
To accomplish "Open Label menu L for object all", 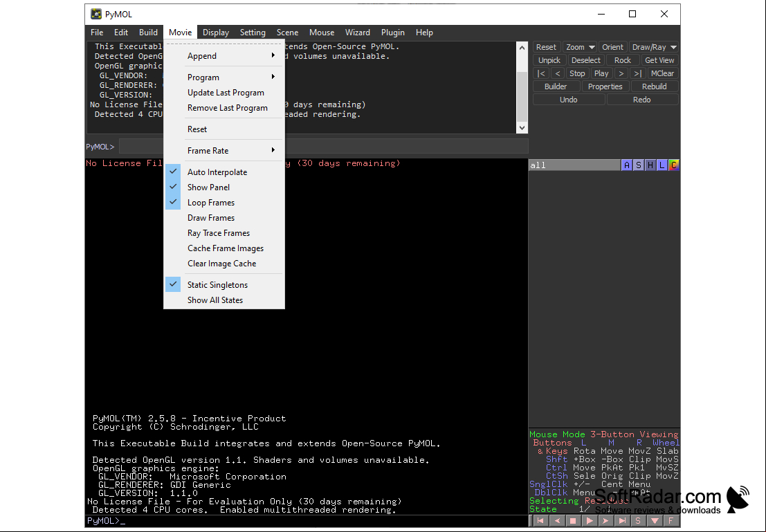I will click(x=662, y=165).
